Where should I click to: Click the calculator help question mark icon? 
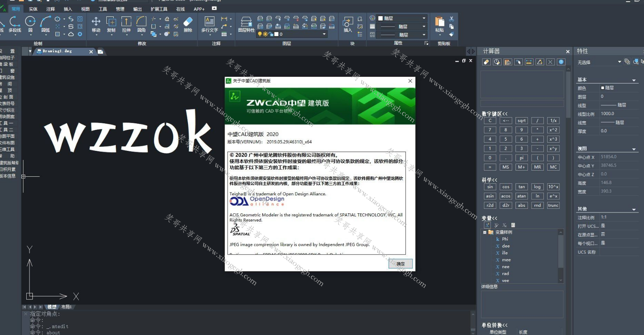[561, 62]
